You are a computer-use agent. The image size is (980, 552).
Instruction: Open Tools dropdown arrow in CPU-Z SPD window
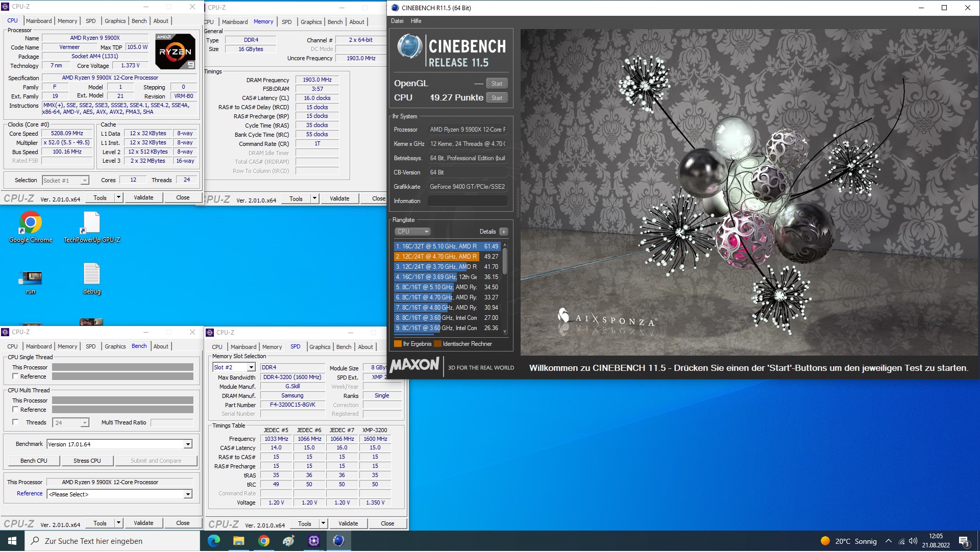[323, 524]
